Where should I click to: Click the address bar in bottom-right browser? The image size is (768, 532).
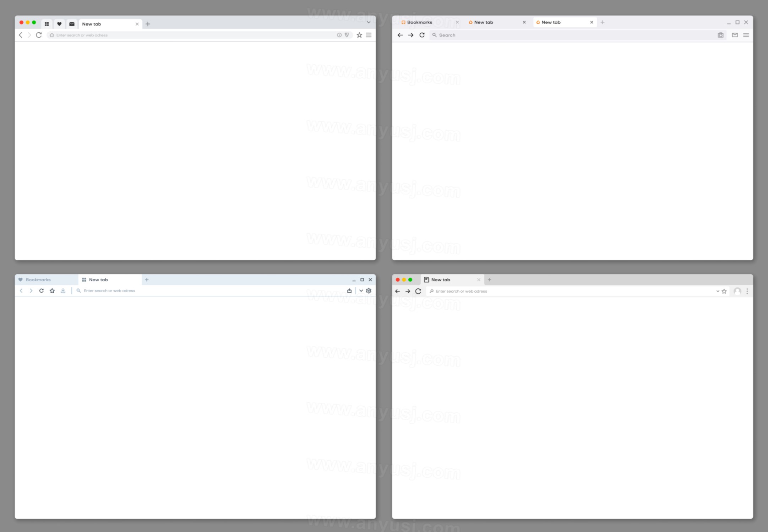pos(575,291)
